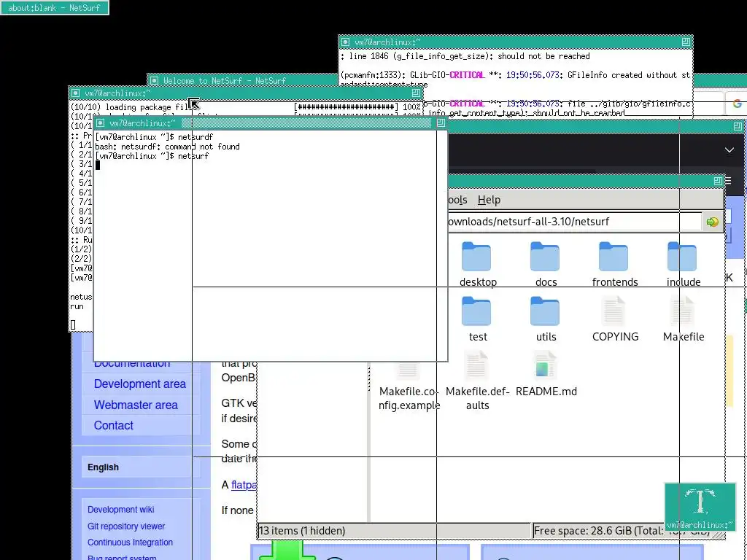747x560 pixels.
Task: Maximize the file manager window
Action: (718, 181)
